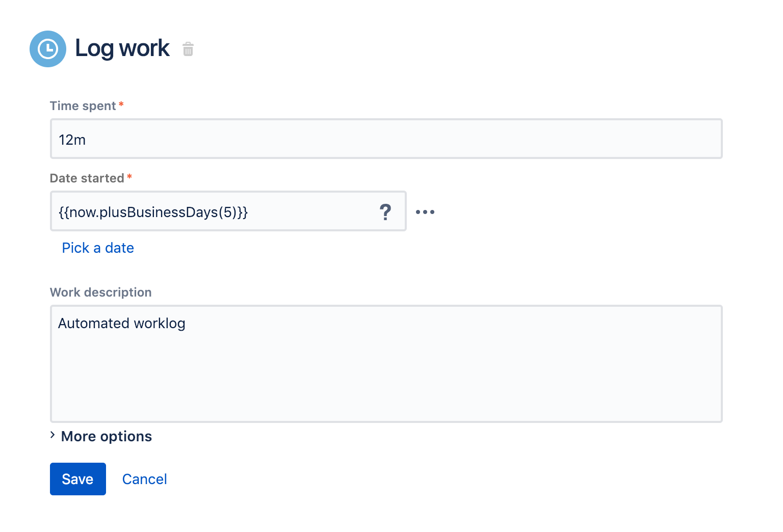783x532 pixels.
Task: Focus the Time spent input field
Action: [x=386, y=139]
